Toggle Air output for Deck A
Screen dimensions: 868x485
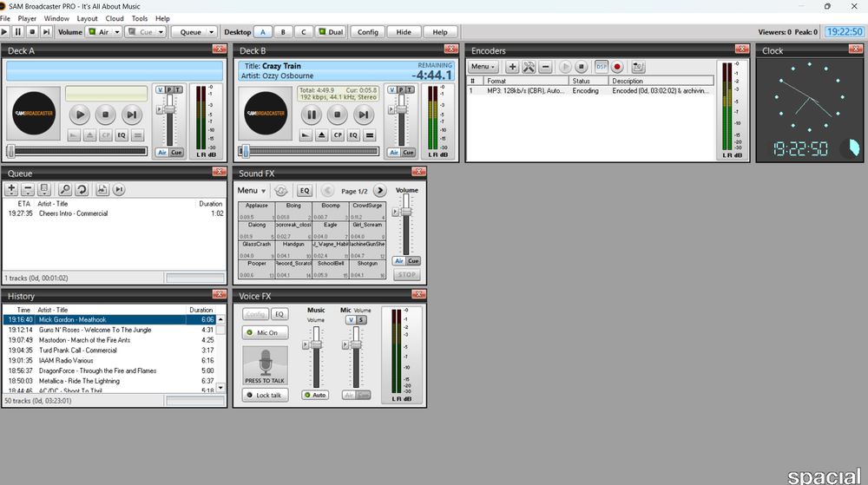click(161, 153)
